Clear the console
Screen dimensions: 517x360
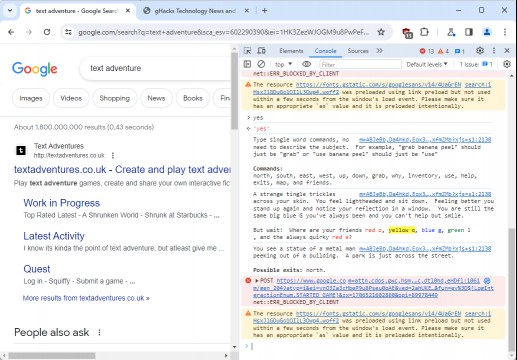point(261,64)
